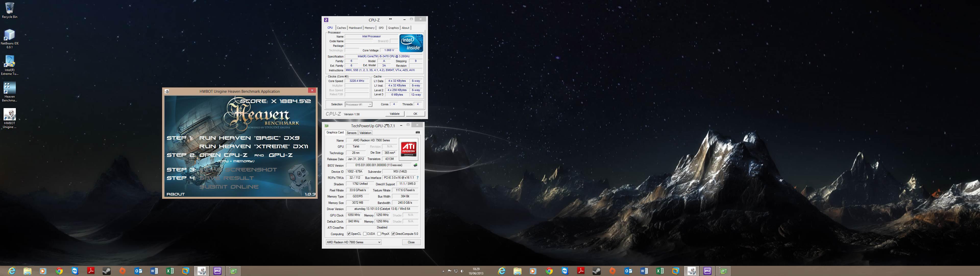Click Run Heaven "Xtreme" DX11

(254, 146)
